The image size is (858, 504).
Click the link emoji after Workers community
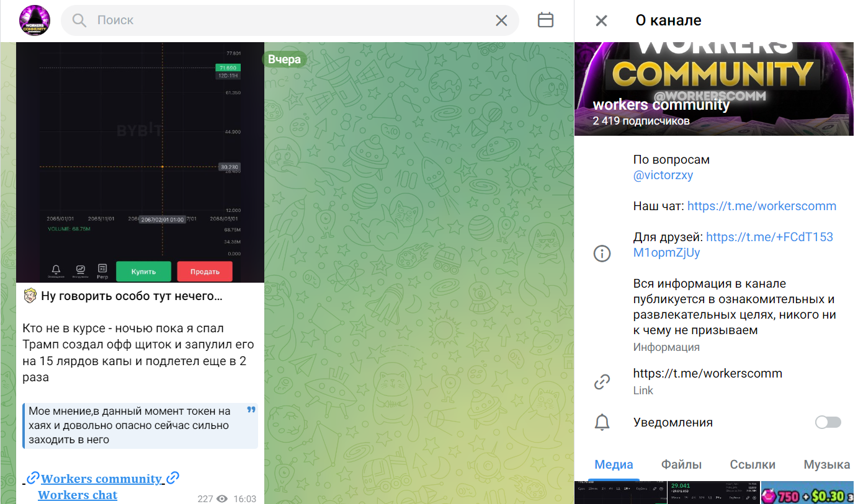coord(173,479)
